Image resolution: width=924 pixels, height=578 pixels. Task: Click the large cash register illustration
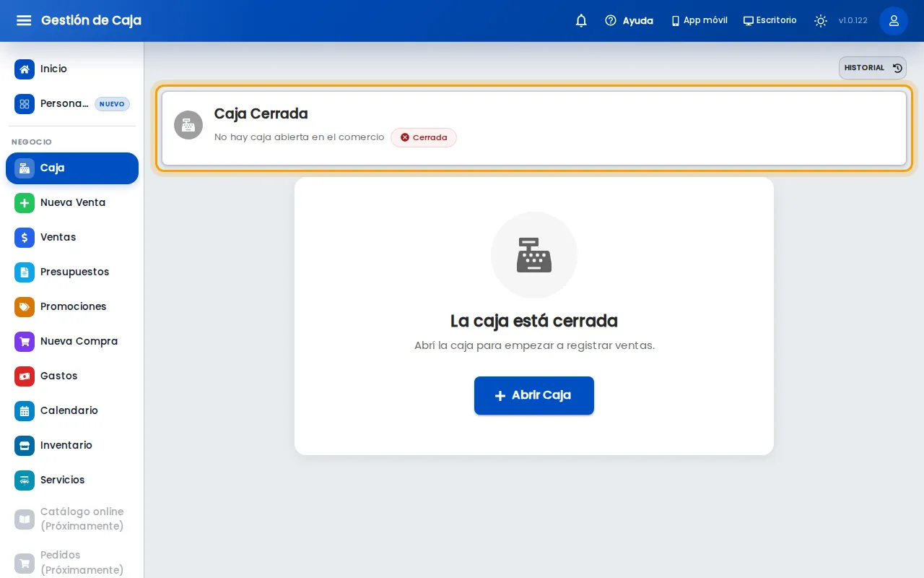(534, 255)
